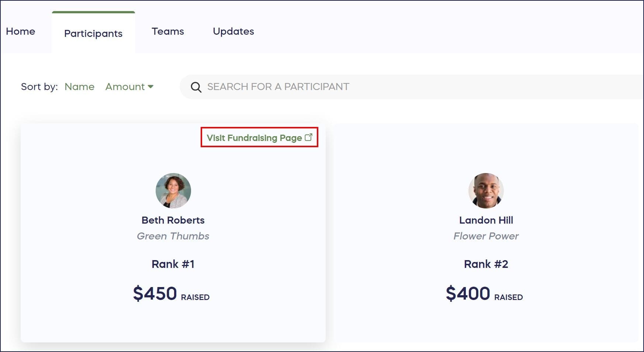Click the Beth Roberts name
The image size is (644, 352).
[x=173, y=220]
